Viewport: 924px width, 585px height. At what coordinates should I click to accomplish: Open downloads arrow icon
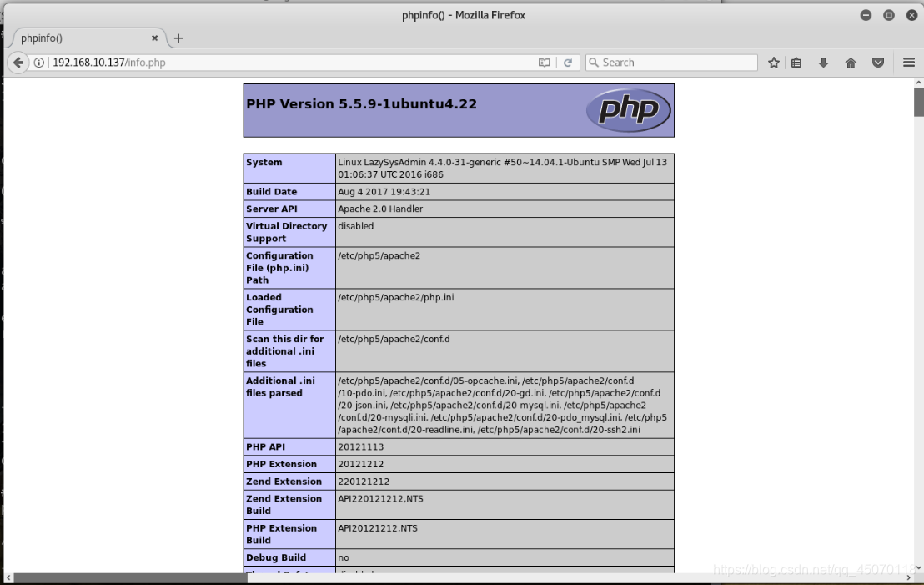pyautogui.click(x=823, y=63)
